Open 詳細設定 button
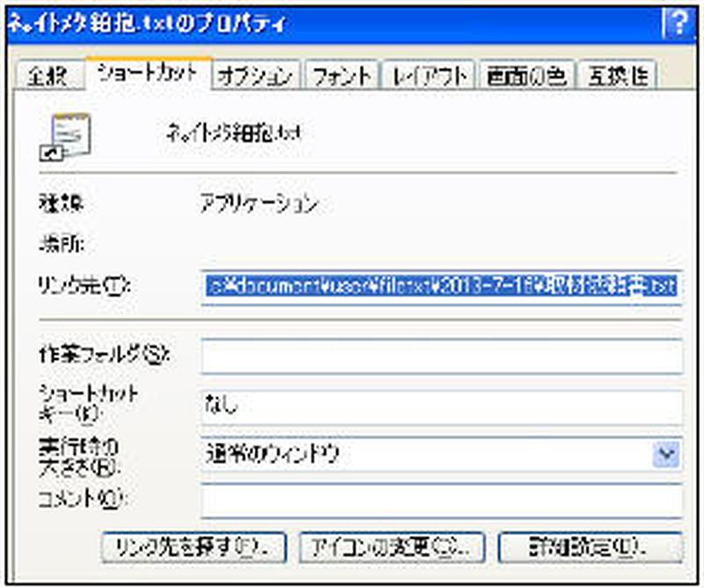Screen dimensions: 704x588 [590, 547]
